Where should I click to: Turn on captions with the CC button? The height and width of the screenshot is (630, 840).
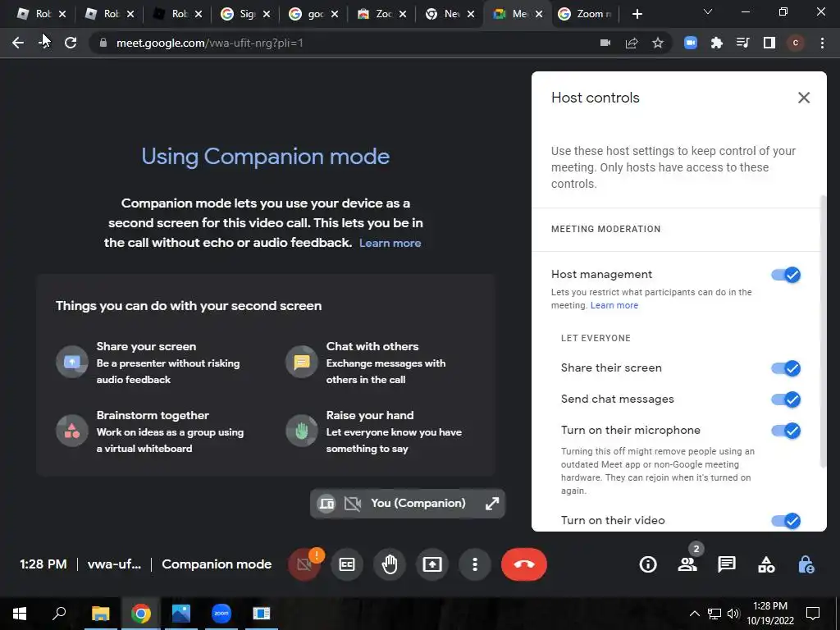[347, 564]
